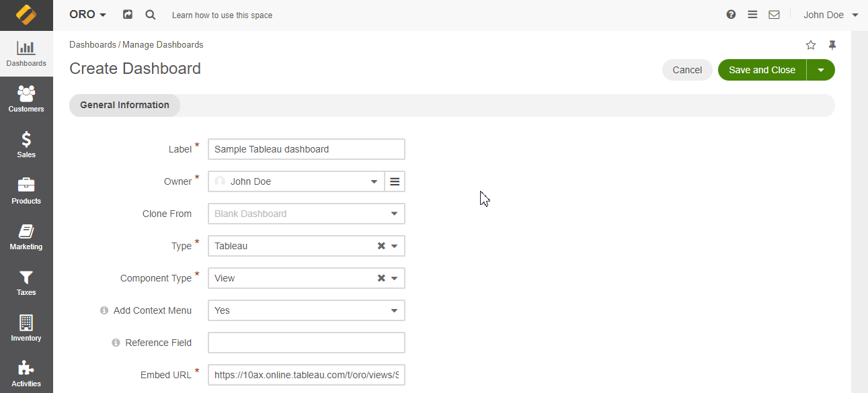
Task: Clear the Tableau type selection with X
Action: coord(381,246)
